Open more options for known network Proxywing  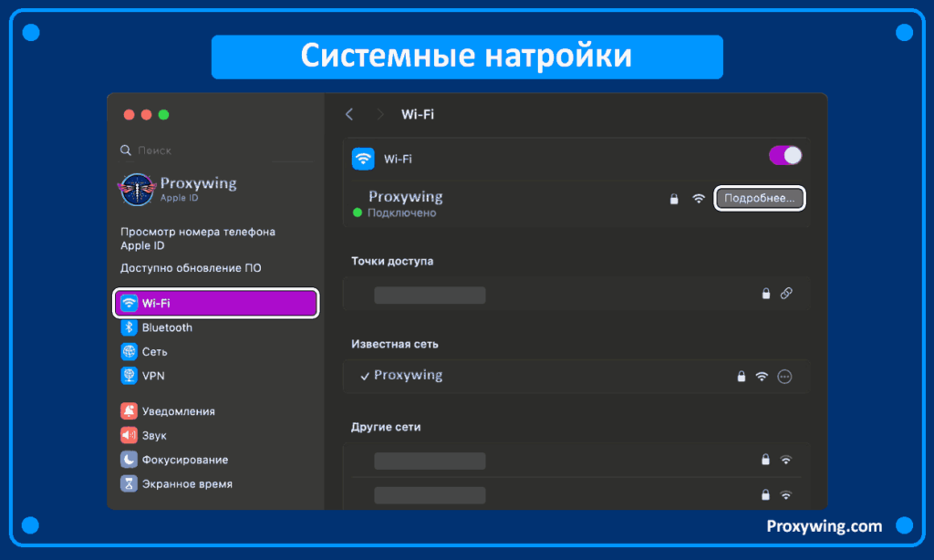784,377
